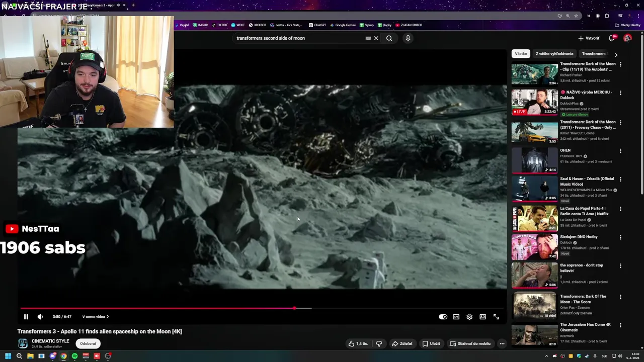Open File Explorer from the taskbar
The width and height of the screenshot is (644, 362).
pyautogui.click(x=30, y=356)
